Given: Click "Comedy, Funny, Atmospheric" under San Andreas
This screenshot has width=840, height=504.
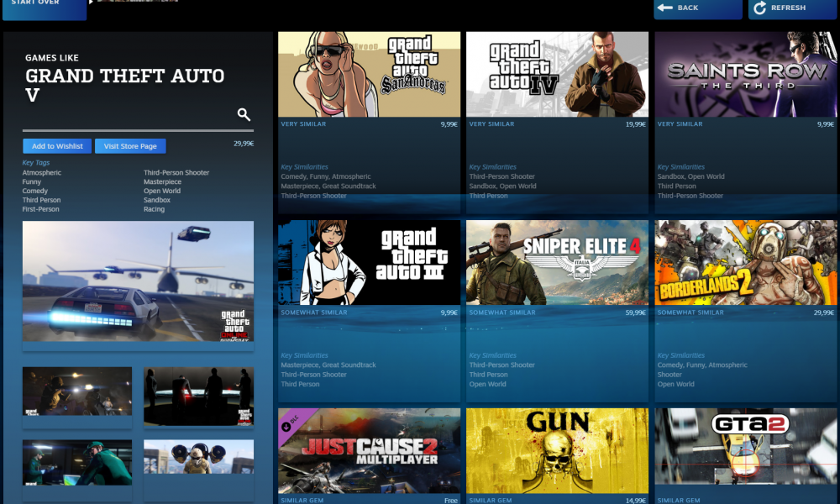Looking at the screenshot, I should pos(326,176).
